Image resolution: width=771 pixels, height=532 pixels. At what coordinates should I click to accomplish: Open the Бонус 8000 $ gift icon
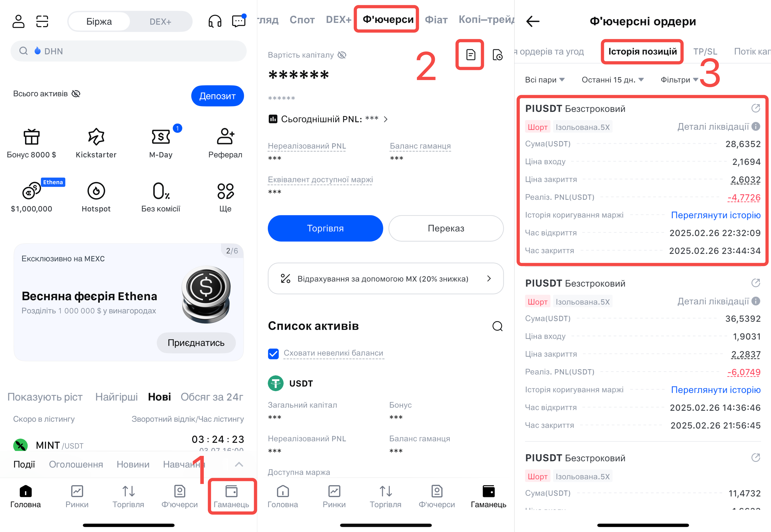31,137
